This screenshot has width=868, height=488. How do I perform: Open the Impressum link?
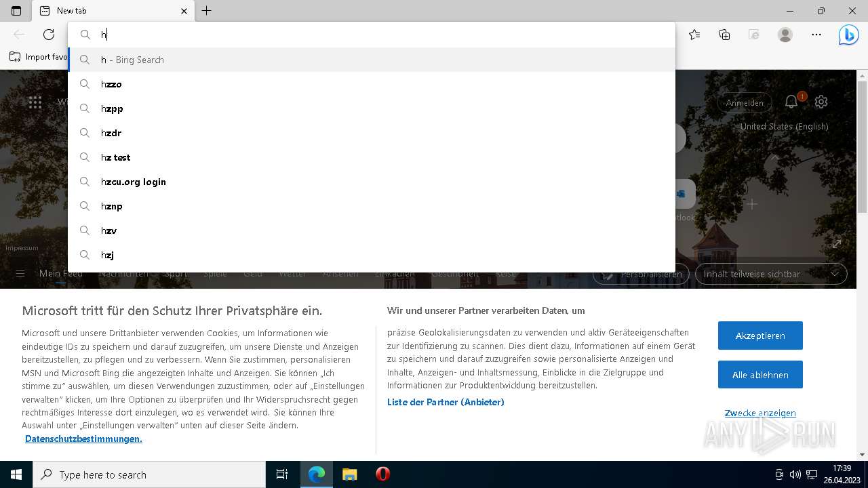point(22,248)
